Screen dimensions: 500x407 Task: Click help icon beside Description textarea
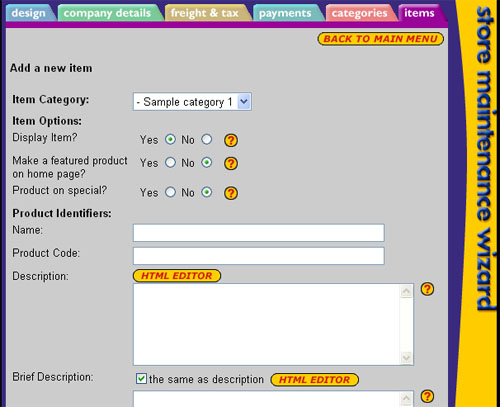click(x=427, y=289)
